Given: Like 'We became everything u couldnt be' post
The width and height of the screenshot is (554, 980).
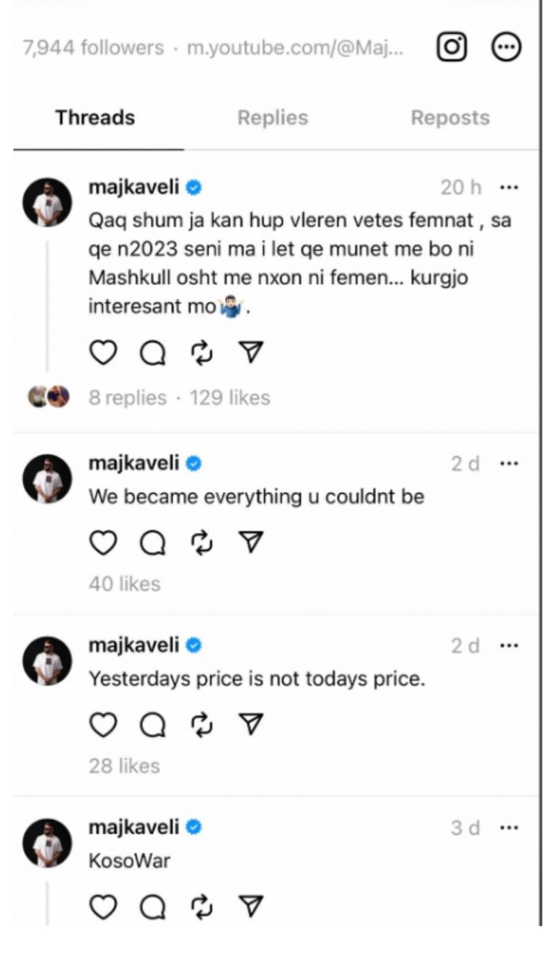Looking at the screenshot, I should (103, 543).
